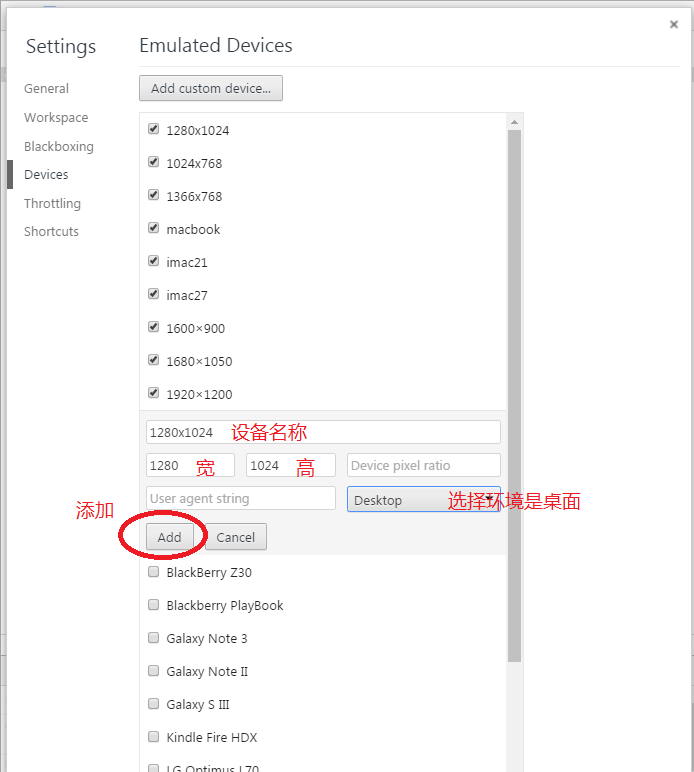Open the General settings tab
The width and height of the screenshot is (694, 772).
pos(47,89)
